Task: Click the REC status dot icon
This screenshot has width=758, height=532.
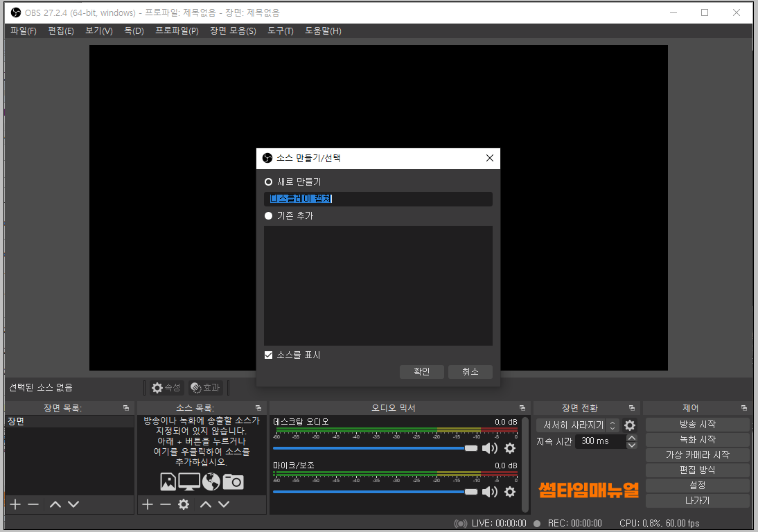Action: pos(537,523)
